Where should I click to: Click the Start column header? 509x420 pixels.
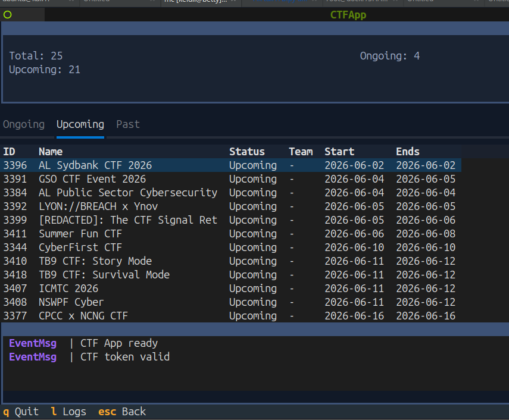339,152
